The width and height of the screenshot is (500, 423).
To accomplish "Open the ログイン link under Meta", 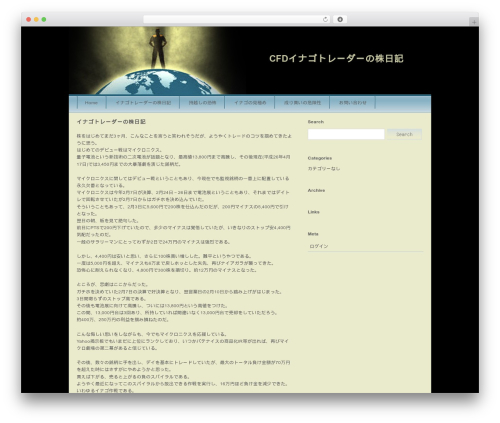I will 319,246.
